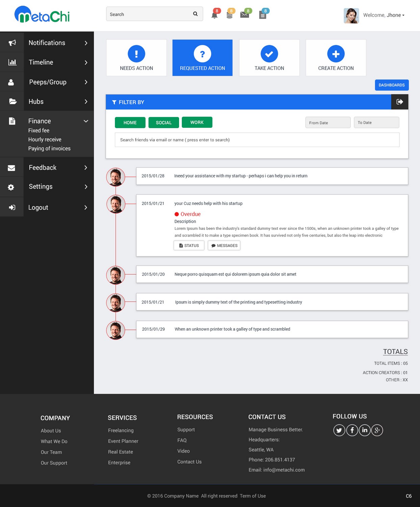Open the About Us footer link
Image resolution: width=420 pixels, height=507 pixels.
click(51, 431)
